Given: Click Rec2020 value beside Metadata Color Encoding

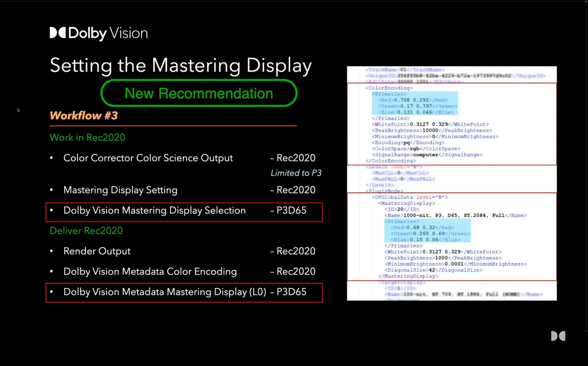Looking at the screenshot, I should 296,271.
